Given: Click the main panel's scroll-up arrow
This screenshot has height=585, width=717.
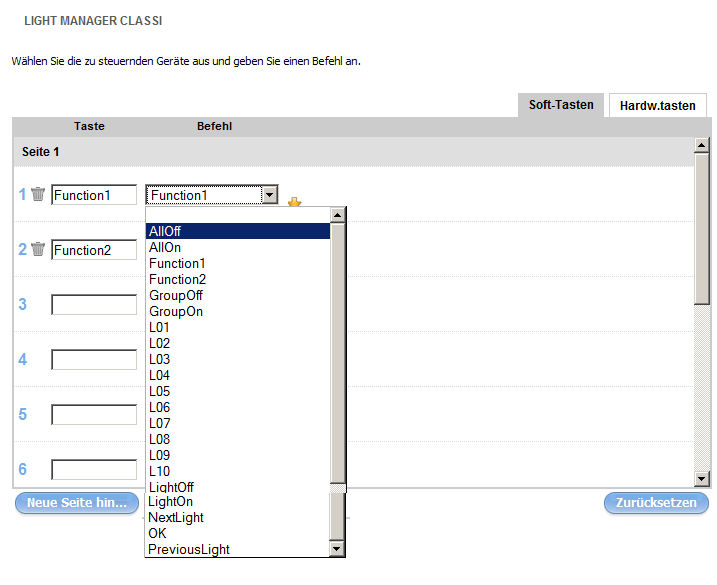Looking at the screenshot, I should (x=701, y=145).
